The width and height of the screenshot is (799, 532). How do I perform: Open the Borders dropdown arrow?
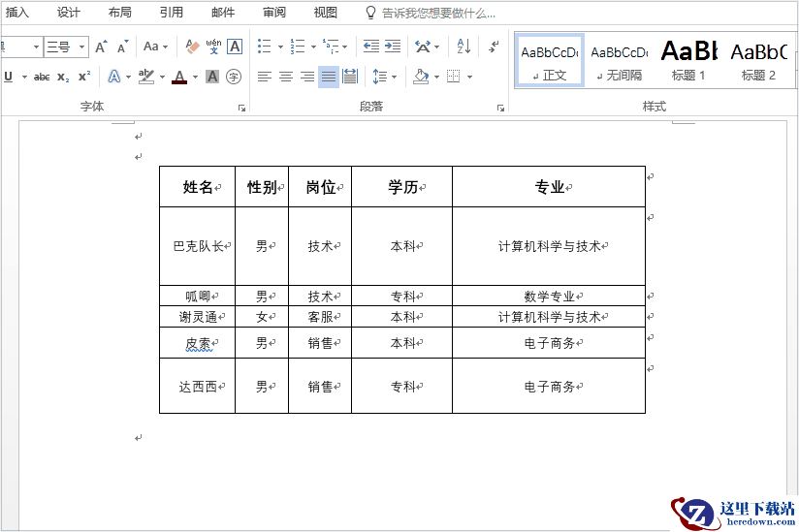pyautogui.click(x=470, y=77)
